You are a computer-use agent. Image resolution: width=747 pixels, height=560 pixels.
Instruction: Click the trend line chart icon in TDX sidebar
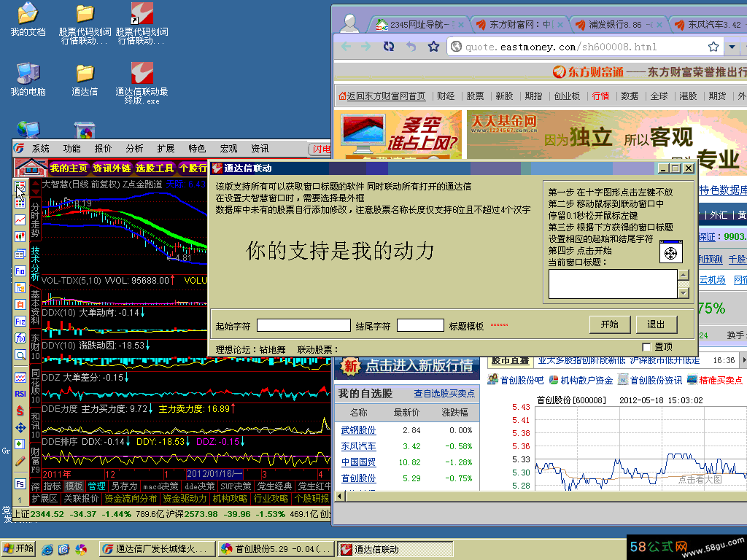[20, 219]
